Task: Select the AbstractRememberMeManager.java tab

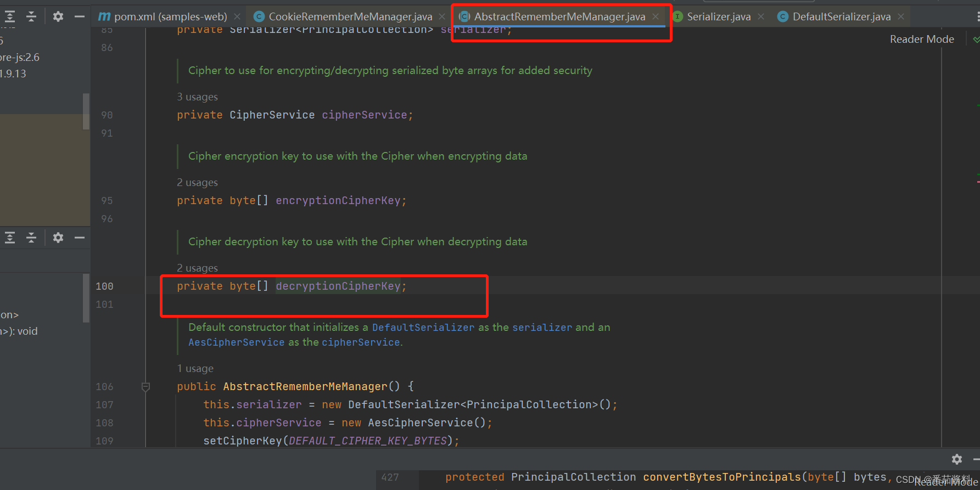Action: [x=559, y=16]
